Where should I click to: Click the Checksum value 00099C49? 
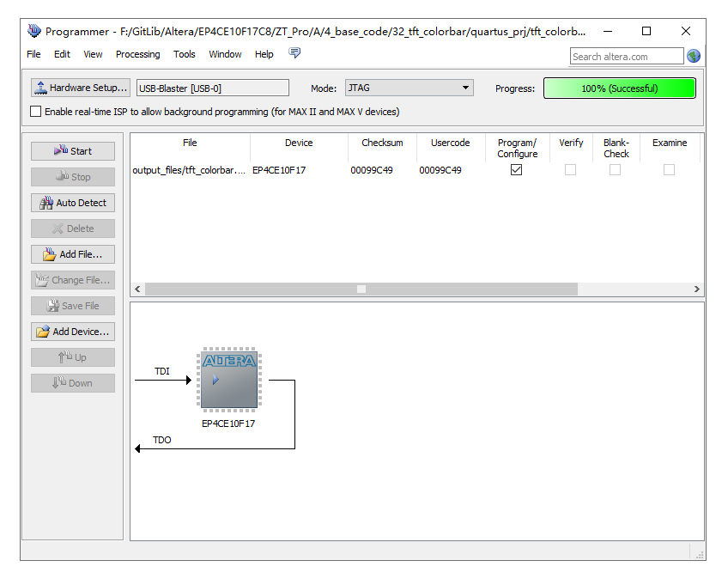(372, 170)
